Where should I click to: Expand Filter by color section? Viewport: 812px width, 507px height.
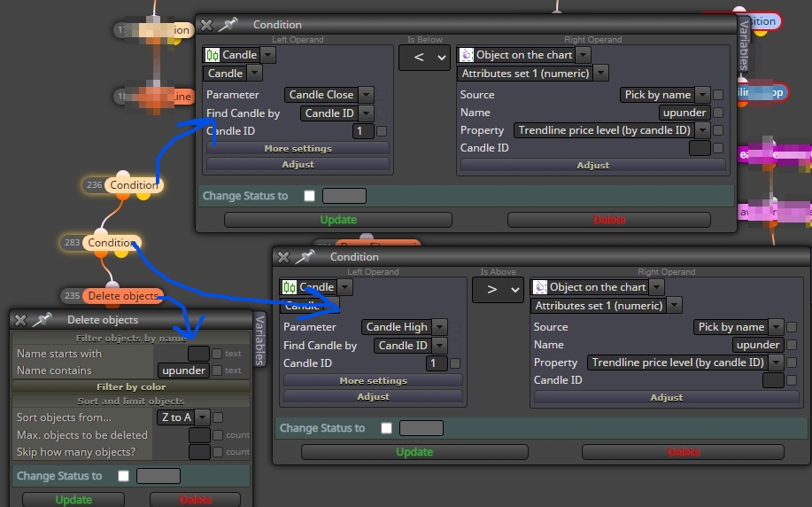coord(131,386)
